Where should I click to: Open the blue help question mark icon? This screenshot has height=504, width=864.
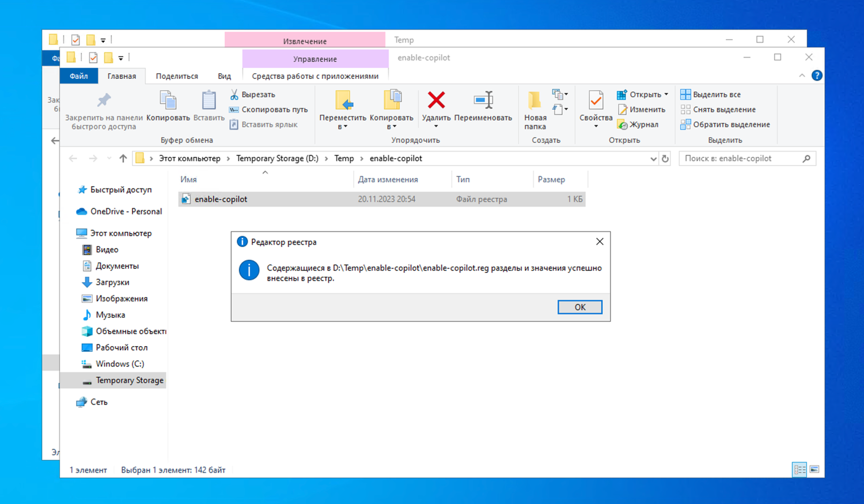click(x=817, y=75)
